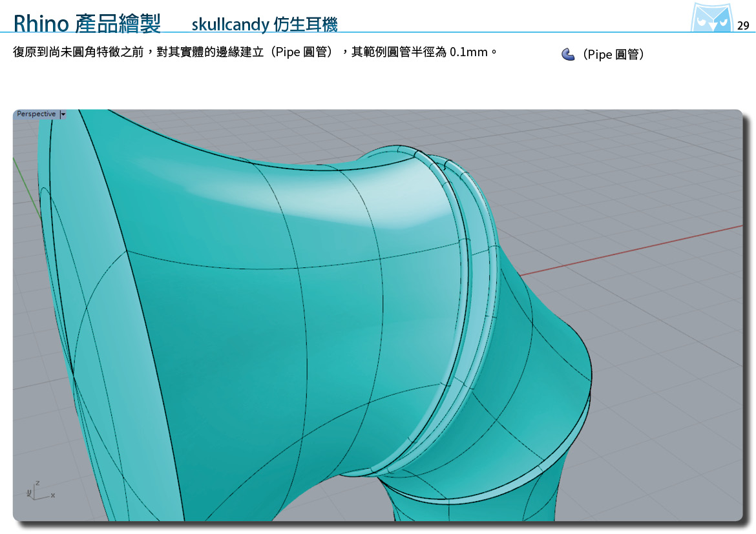Click the page number 29
The image size is (756, 534).
click(x=743, y=26)
